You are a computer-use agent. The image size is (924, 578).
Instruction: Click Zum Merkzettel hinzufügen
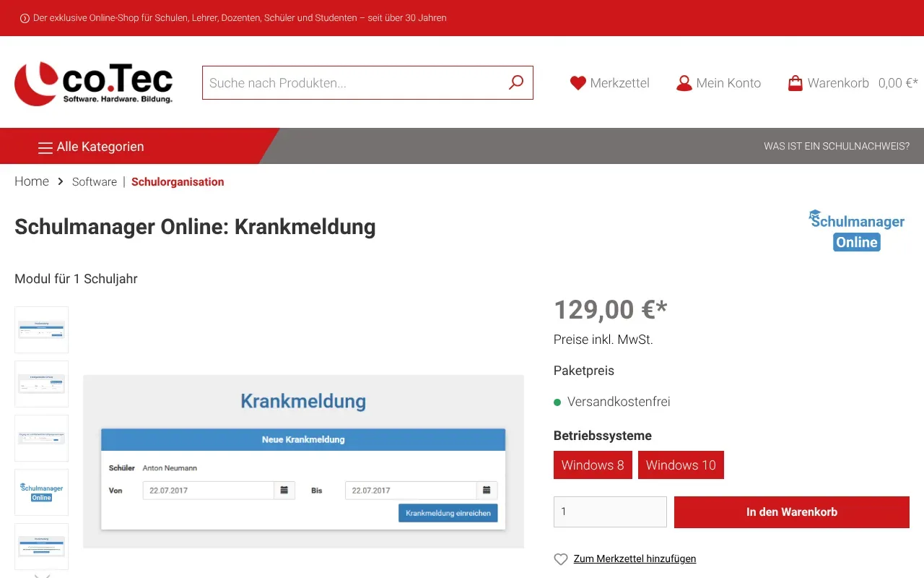(635, 558)
